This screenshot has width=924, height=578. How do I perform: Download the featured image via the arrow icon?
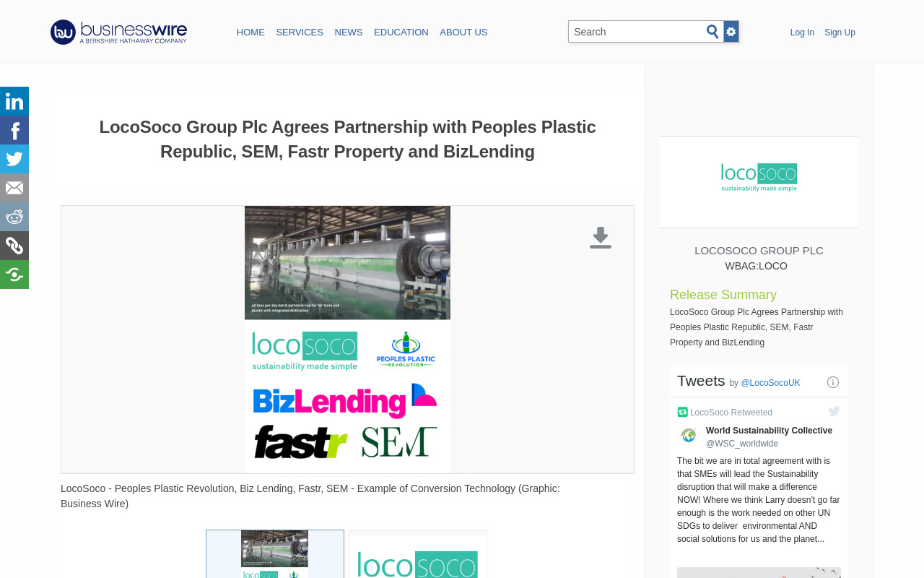(601, 238)
